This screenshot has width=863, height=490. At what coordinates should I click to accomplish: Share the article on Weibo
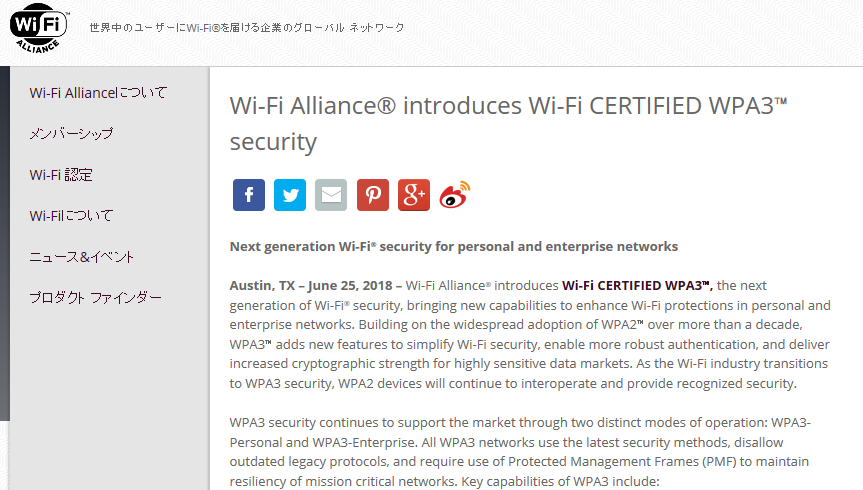click(x=455, y=195)
